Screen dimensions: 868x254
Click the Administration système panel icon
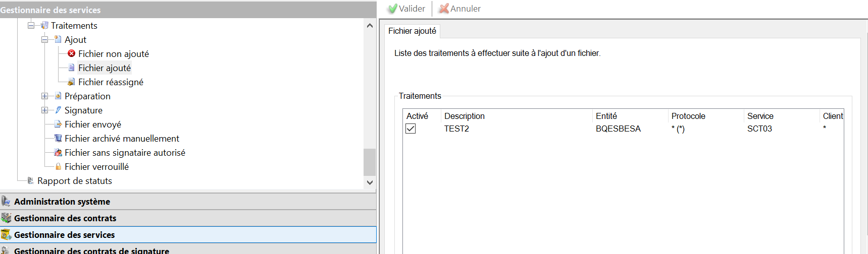coord(6,202)
